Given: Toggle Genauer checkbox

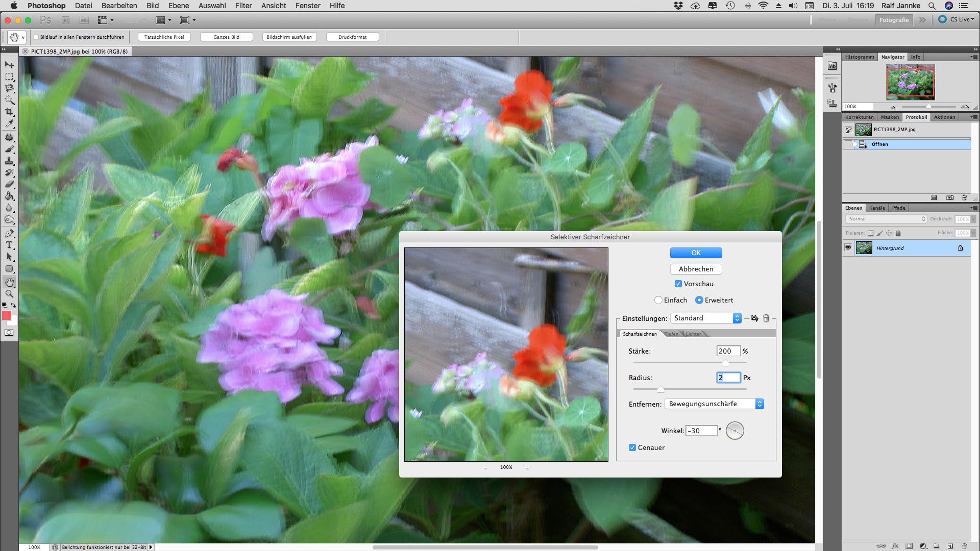Looking at the screenshot, I should tap(632, 447).
